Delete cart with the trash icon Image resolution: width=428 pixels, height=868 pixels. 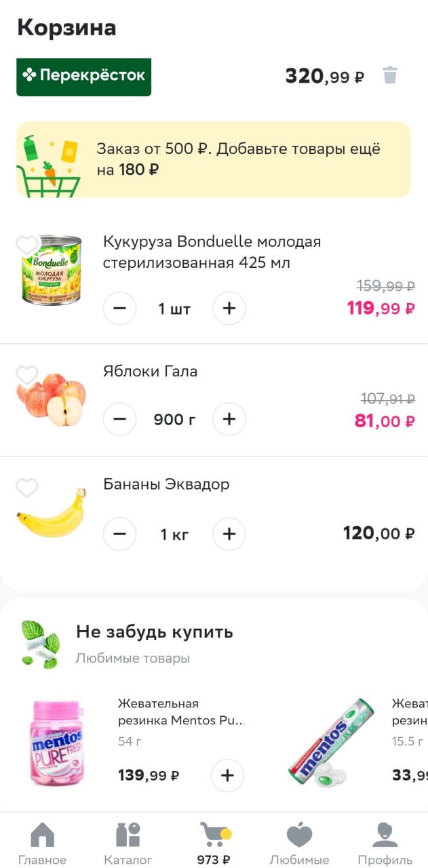(389, 75)
